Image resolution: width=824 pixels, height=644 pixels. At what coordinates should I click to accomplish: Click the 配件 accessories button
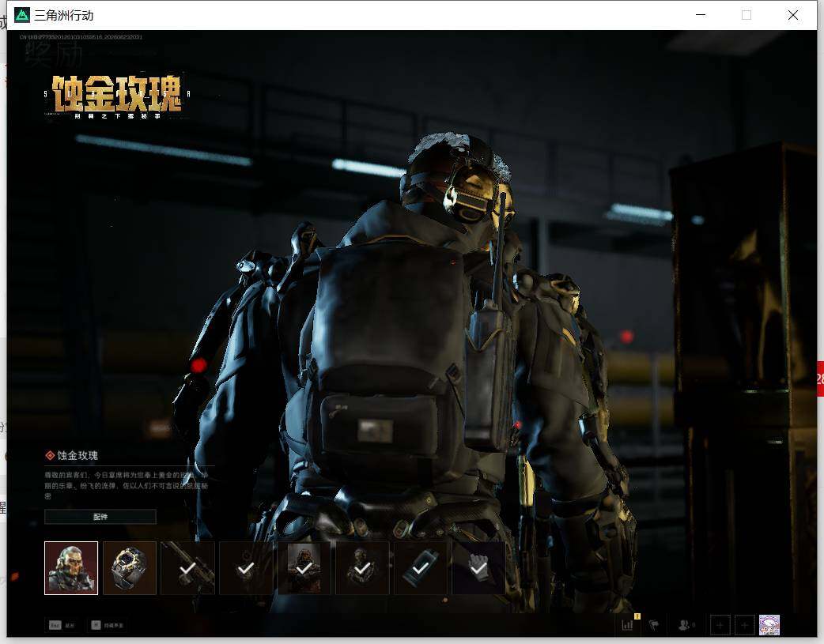tap(100, 517)
